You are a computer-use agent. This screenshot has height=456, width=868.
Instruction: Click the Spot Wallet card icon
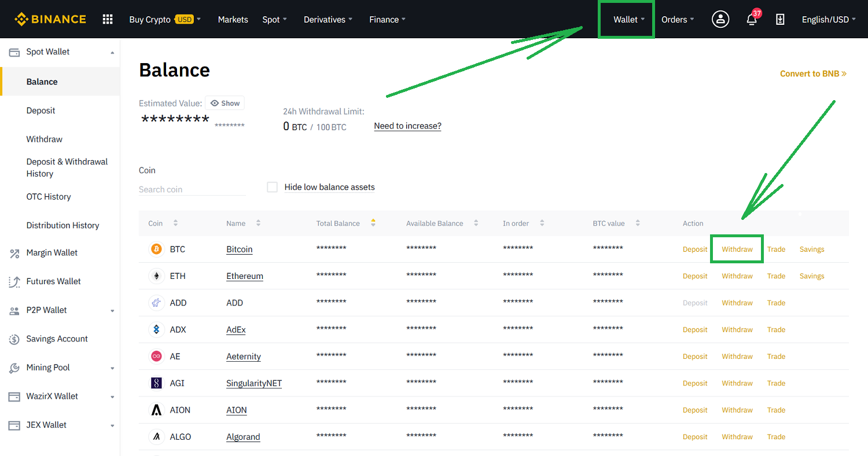[14, 52]
